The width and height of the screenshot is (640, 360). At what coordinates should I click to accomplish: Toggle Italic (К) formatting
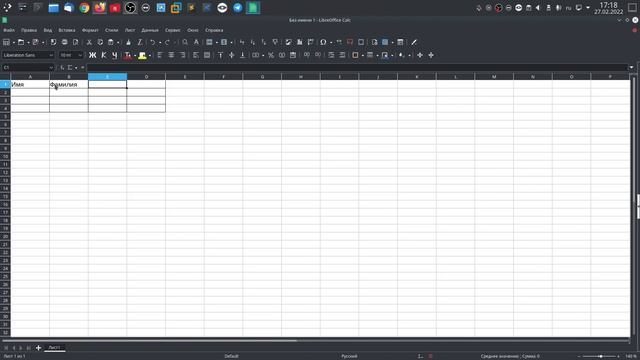tap(104, 55)
